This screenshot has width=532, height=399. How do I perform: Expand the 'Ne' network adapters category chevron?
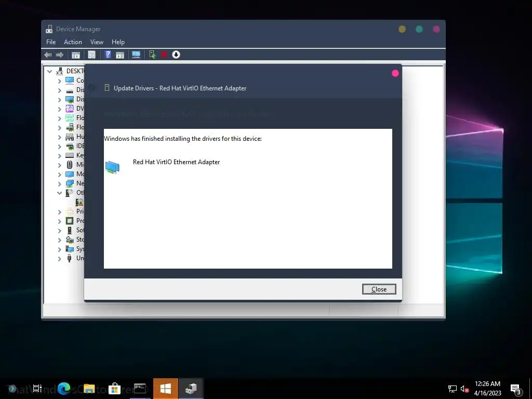(x=59, y=184)
